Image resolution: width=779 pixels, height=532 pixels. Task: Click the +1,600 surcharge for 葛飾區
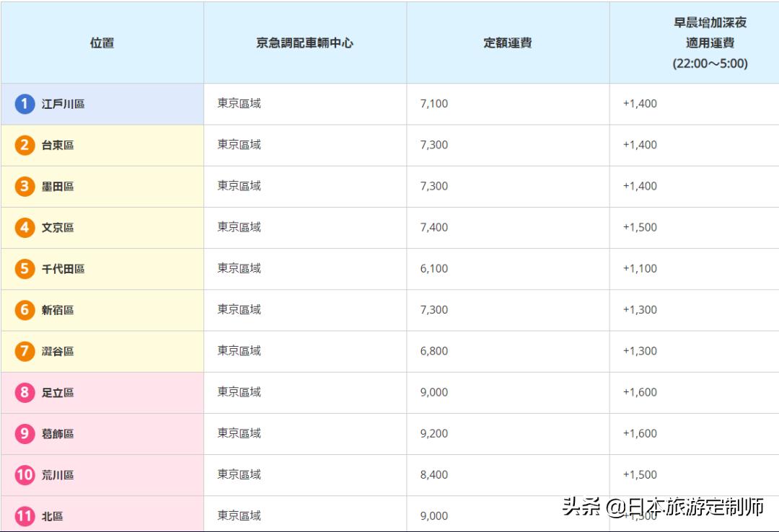pyautogui.click(x=641, y=433)
